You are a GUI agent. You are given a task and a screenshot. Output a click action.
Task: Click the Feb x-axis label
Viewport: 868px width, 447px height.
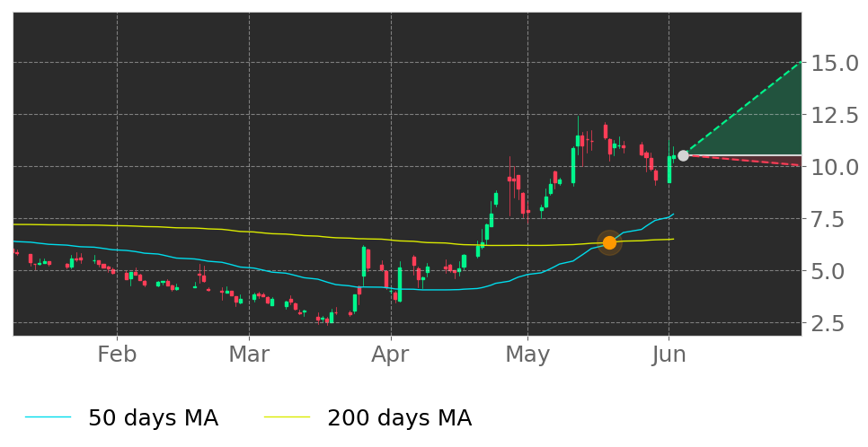point(117,354)
